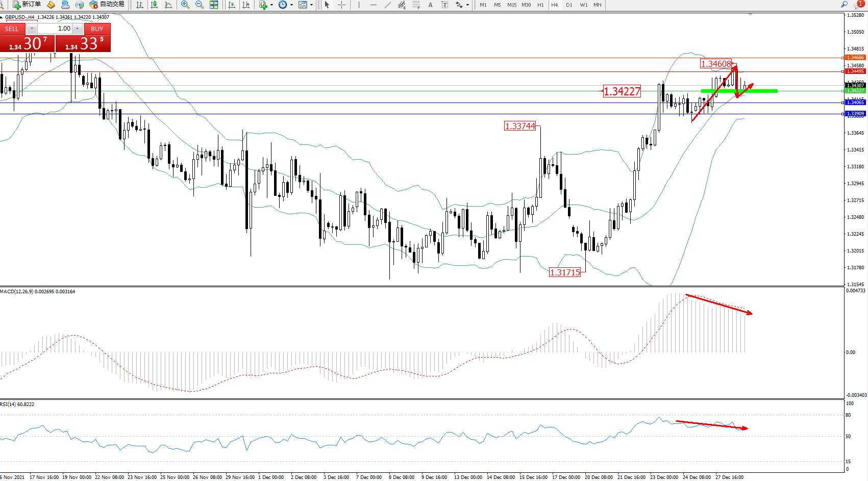This screenshot has height=481, width=868.
Task: Open the search magnifier in top right
Action: pos(844,5)
